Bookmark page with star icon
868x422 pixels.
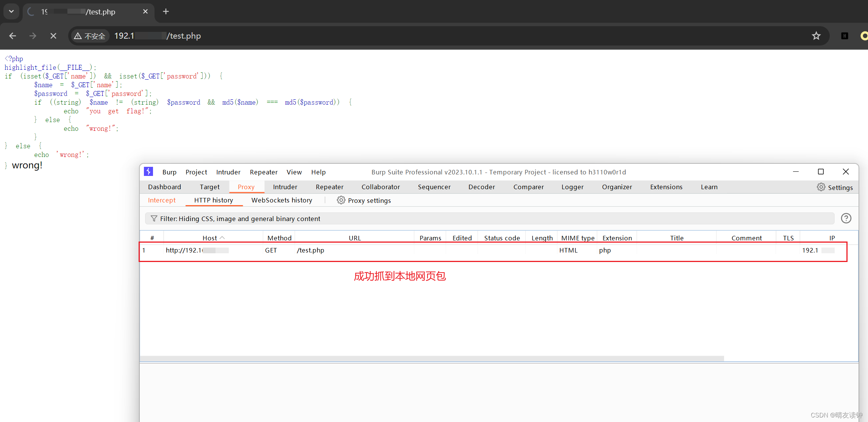tap(816, 36)
